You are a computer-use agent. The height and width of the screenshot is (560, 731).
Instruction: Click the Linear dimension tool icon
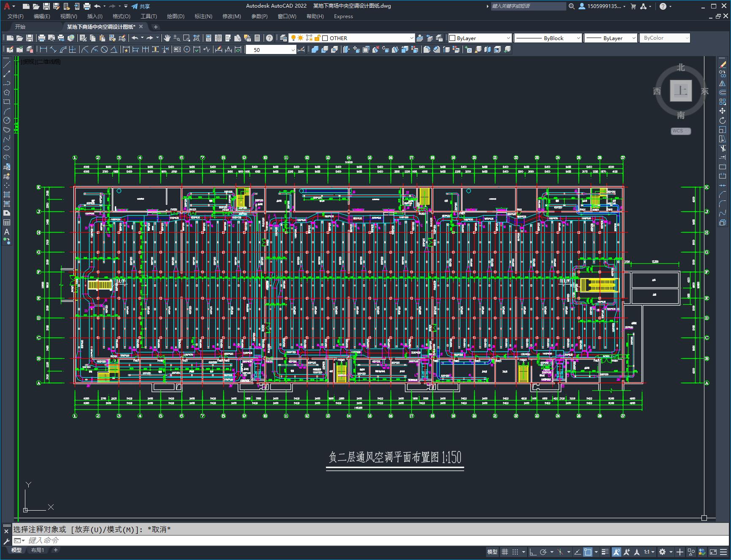43,49
